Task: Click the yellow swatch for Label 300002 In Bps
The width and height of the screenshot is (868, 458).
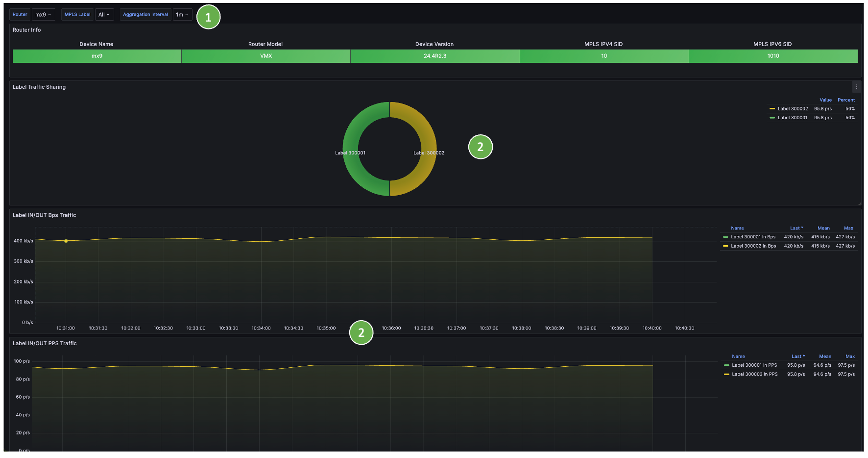Action: coord(725,246)
